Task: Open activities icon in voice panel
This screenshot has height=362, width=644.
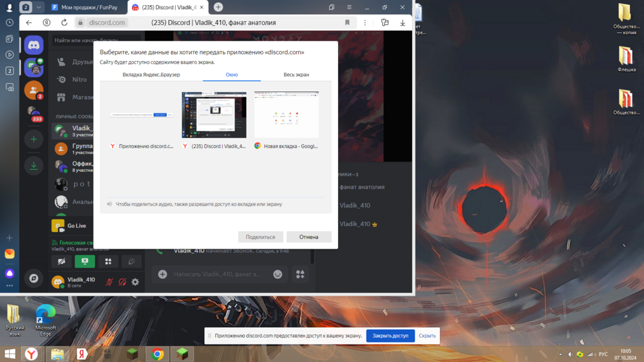Action: click(x=108, y=262)
